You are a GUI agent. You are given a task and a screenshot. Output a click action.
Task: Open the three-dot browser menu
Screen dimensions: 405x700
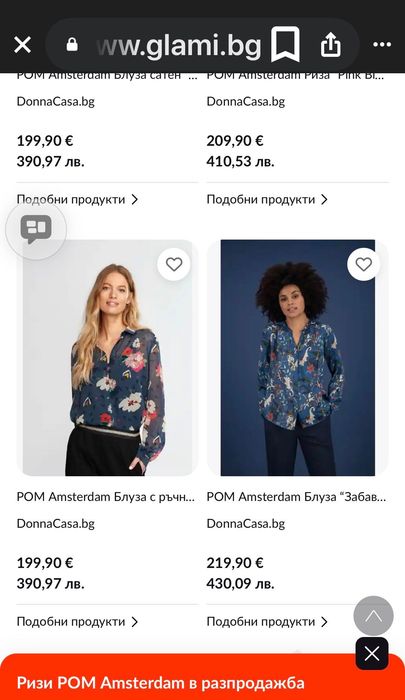[382, 45]
